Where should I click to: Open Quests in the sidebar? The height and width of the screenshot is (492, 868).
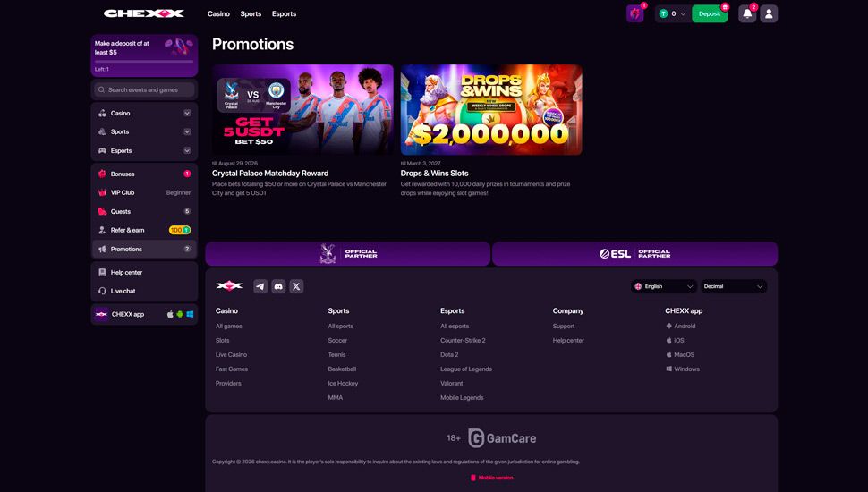[144, 211]
